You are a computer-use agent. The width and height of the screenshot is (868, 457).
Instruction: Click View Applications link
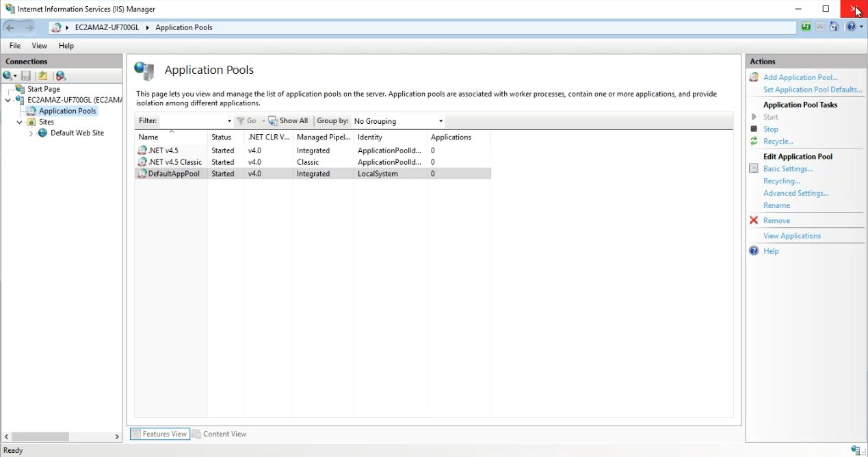click(792, 236)
